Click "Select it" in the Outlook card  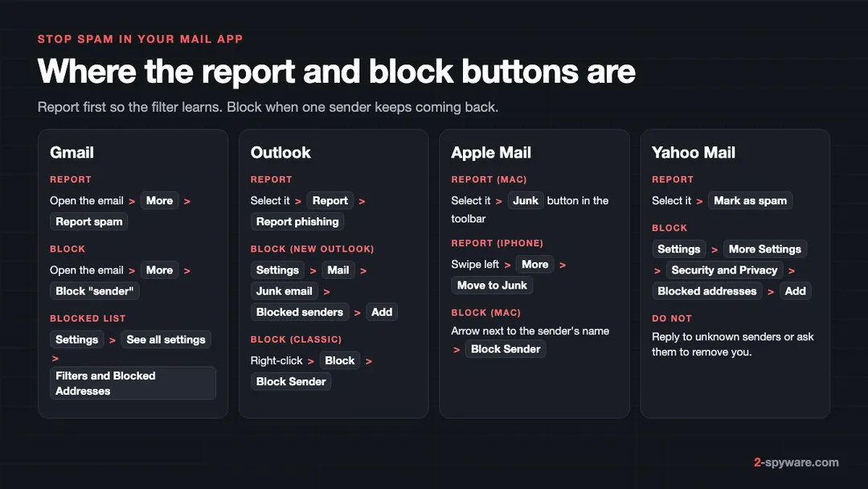point(270,200)
